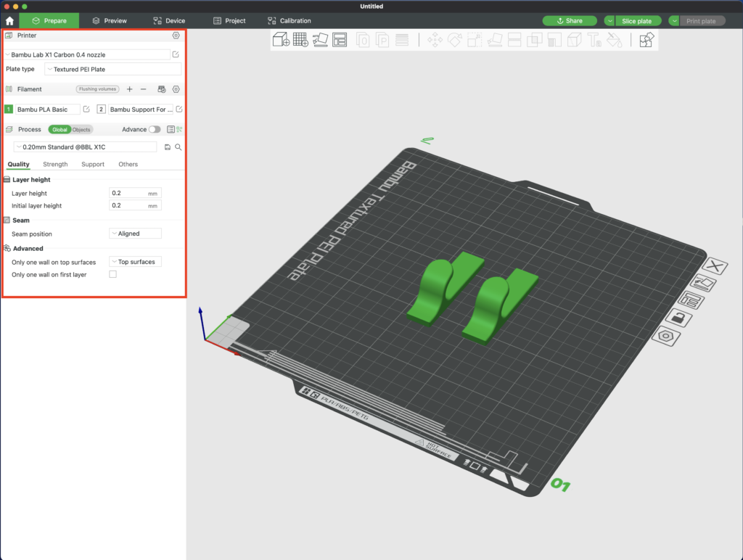Open the Seam position dropdown

(136, 234)
